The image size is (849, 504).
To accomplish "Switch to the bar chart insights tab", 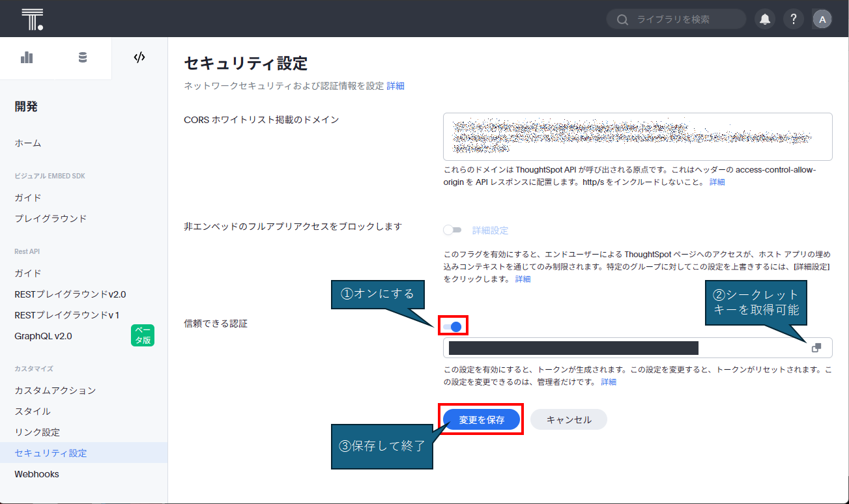I will point(27,57).
